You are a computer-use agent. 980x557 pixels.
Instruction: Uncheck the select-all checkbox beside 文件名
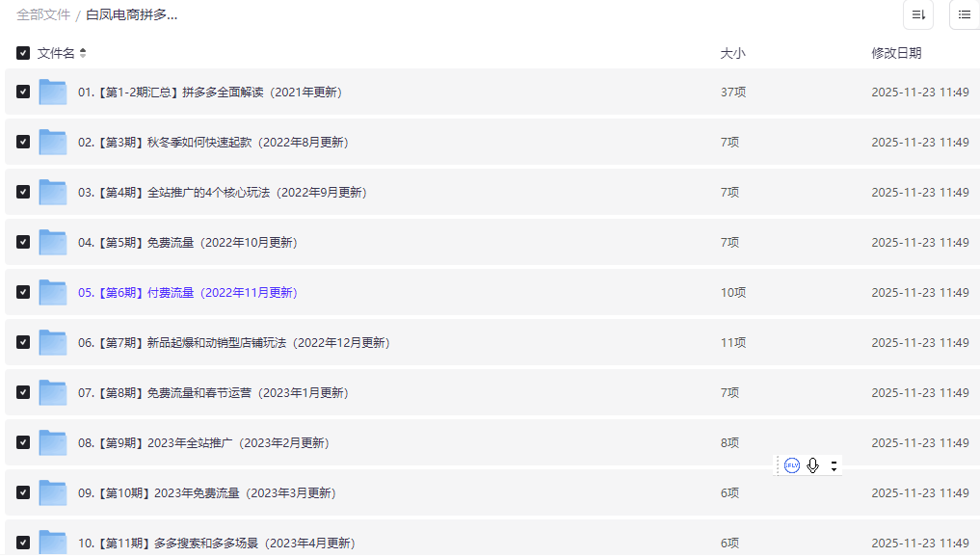pyautogui.click(x=23, y=53)
